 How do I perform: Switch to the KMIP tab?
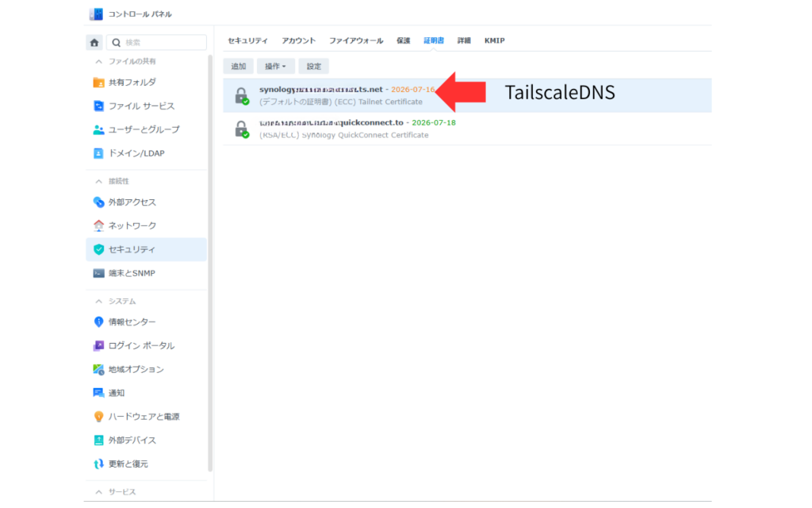click(x=495, y=40)
